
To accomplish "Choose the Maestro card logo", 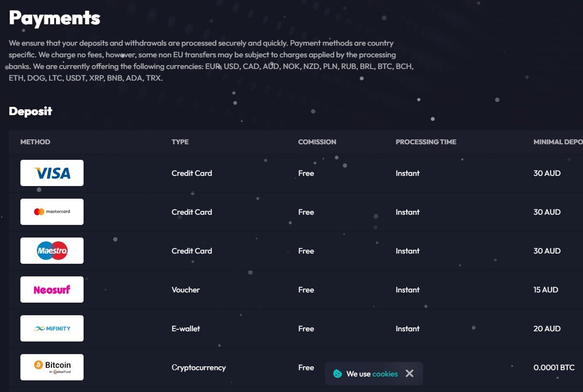I will tap(52, 251).
